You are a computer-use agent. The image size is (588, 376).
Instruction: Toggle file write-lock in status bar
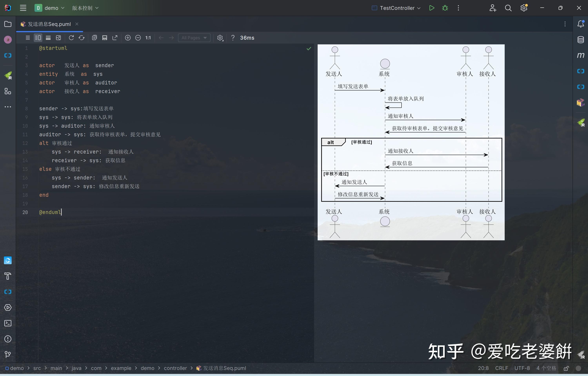point(566,368)
